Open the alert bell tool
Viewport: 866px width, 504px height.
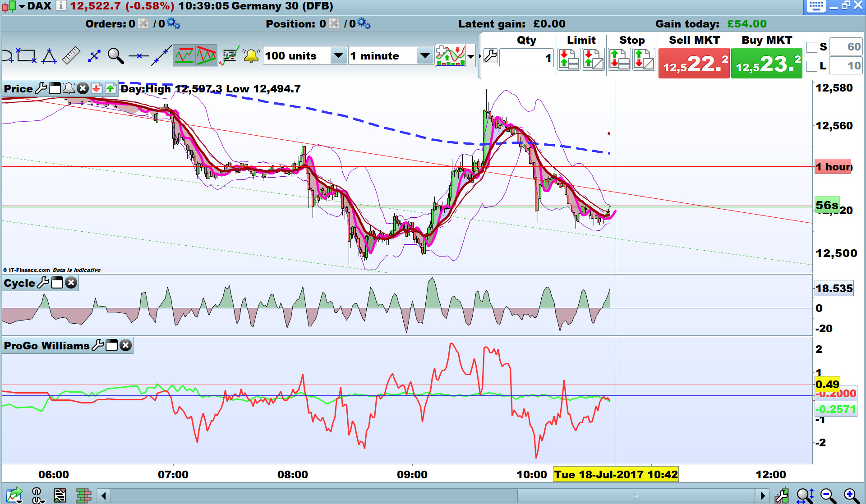point(251,56)
